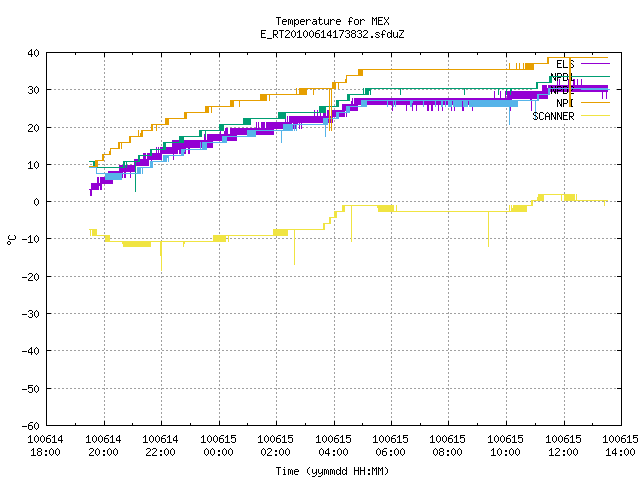Click the yellow SCANNER legend line sample
This screenshot has width=640, height=480.
click(595, 116)
